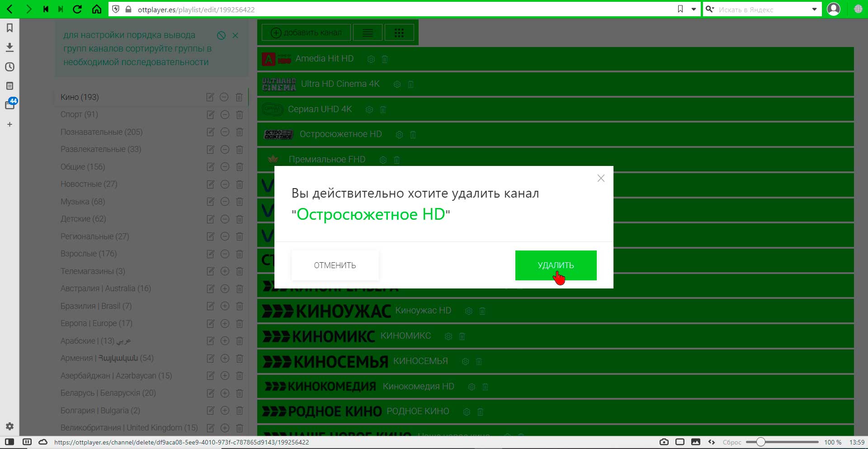Click trash icon for Сериал UHD 4K
Viewport: 868px width, 449px height.
pos(383,110)
